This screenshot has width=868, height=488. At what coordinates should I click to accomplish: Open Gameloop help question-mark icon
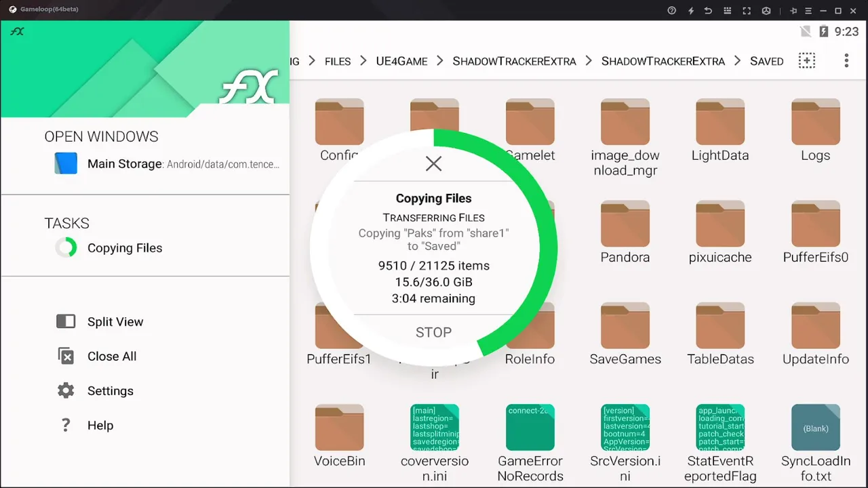[672, 10]
